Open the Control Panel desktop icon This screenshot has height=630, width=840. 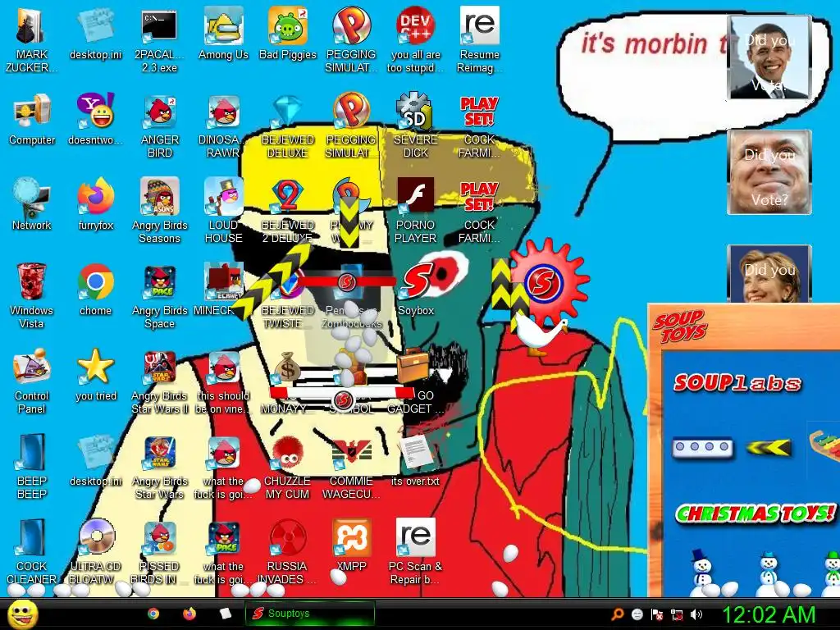click(32, 381)
